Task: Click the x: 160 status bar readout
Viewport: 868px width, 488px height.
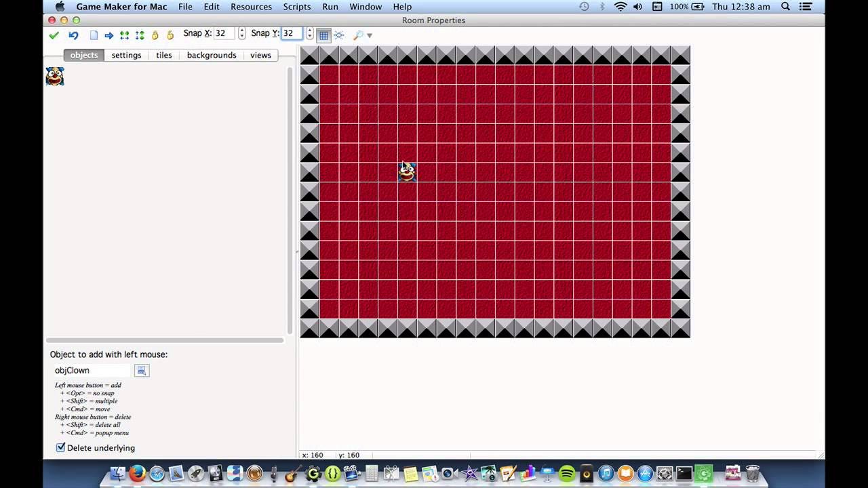Action: click(313, 455)
